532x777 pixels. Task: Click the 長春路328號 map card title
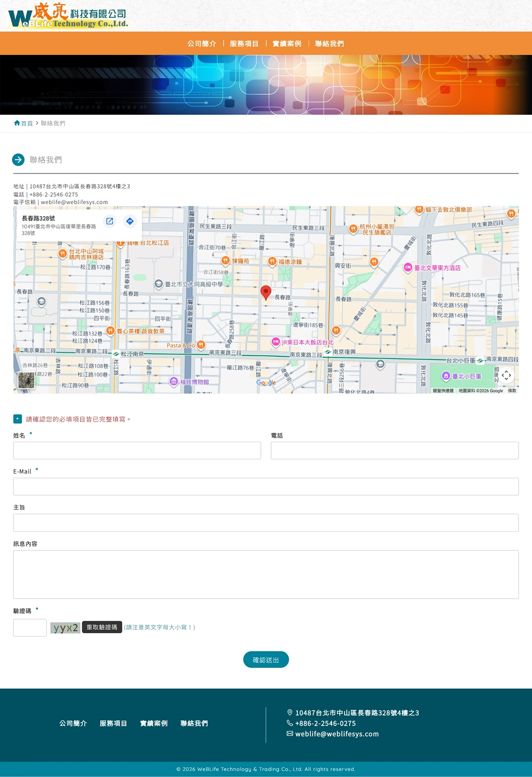pyautogui.click(x=38, y=218)
